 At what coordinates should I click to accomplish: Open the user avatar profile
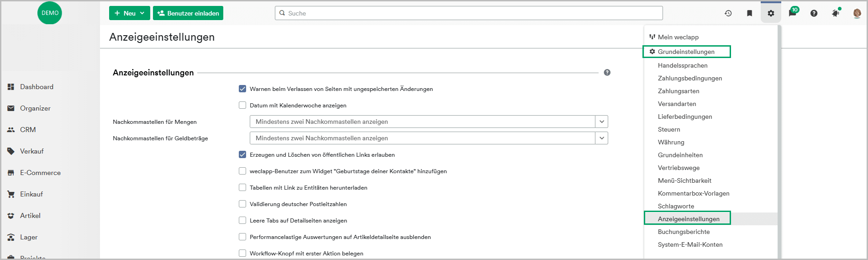(x=857, y=13)
